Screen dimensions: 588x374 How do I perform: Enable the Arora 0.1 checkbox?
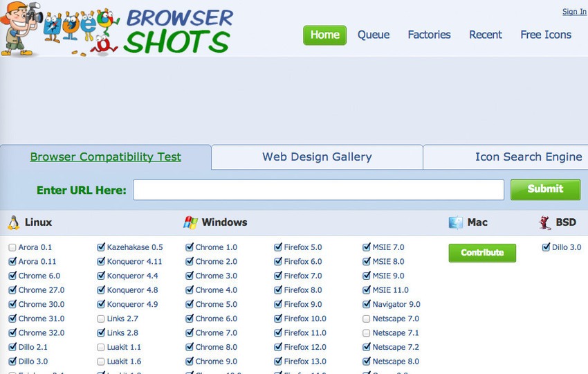[x=12, y=247]
